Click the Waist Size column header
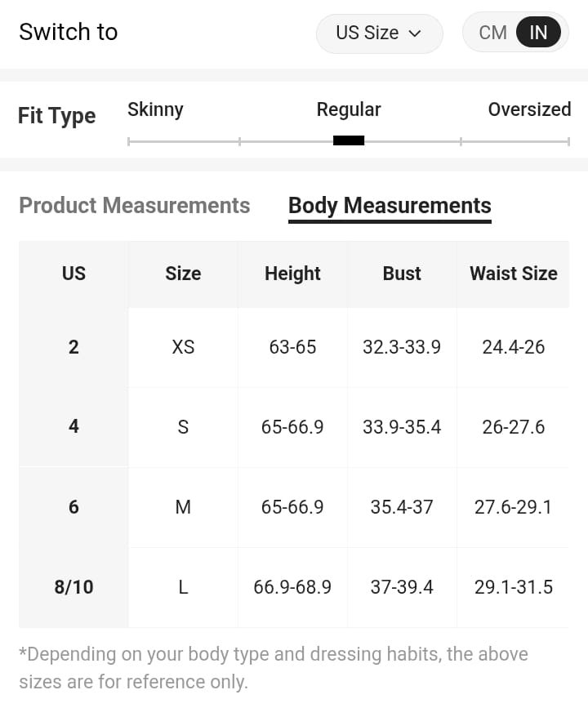588x708 pixels. pyautogui.click(x=513, y=274)
